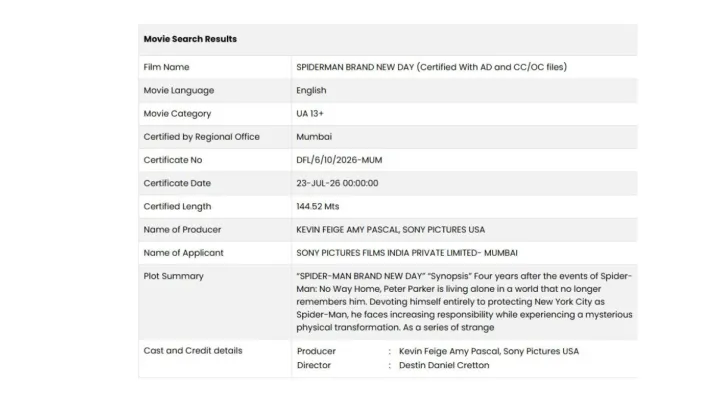Click the Cast and Credit details label
The image size is (715, 402).
coord(193,350)
